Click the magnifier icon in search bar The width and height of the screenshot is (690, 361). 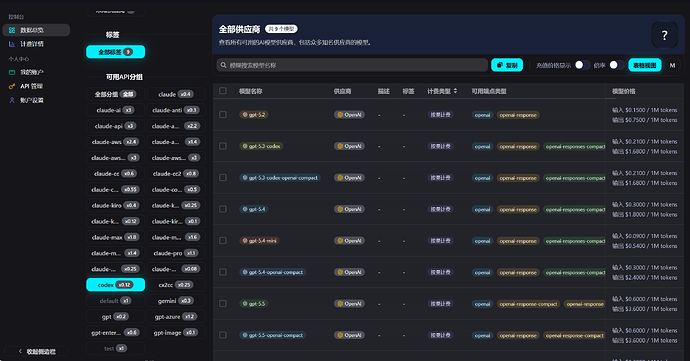tap(224, 65)
